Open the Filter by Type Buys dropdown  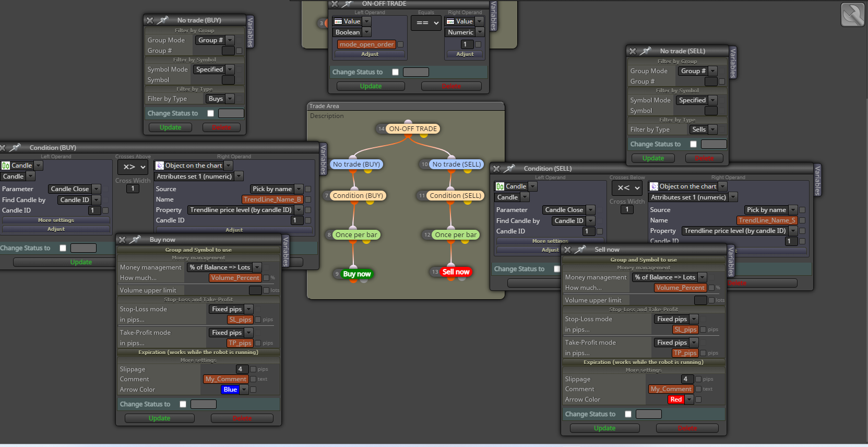[220, 99]
